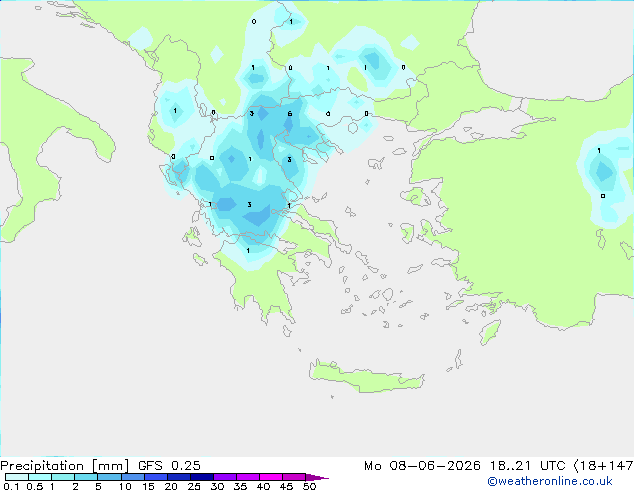This screenshot has width=634, height=490.
Task: Click the 15–20 mm legend color swatch
Action: click(x=156, y=477)
